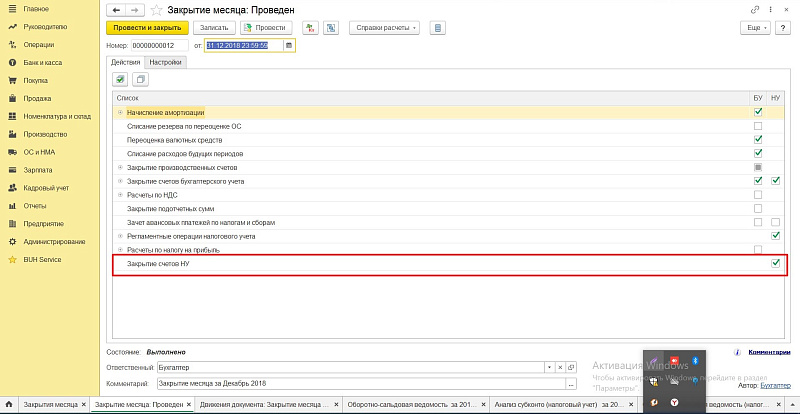800x414 pixels.
Task: Open the Комментарии link
Action: 768,352
